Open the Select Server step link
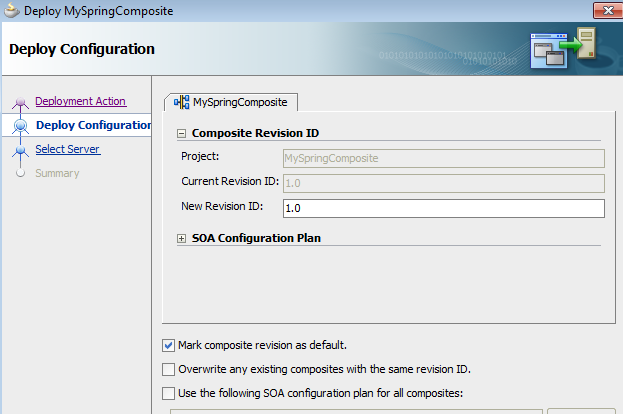Viewport: 623px width, 414px height. point(67,150)
